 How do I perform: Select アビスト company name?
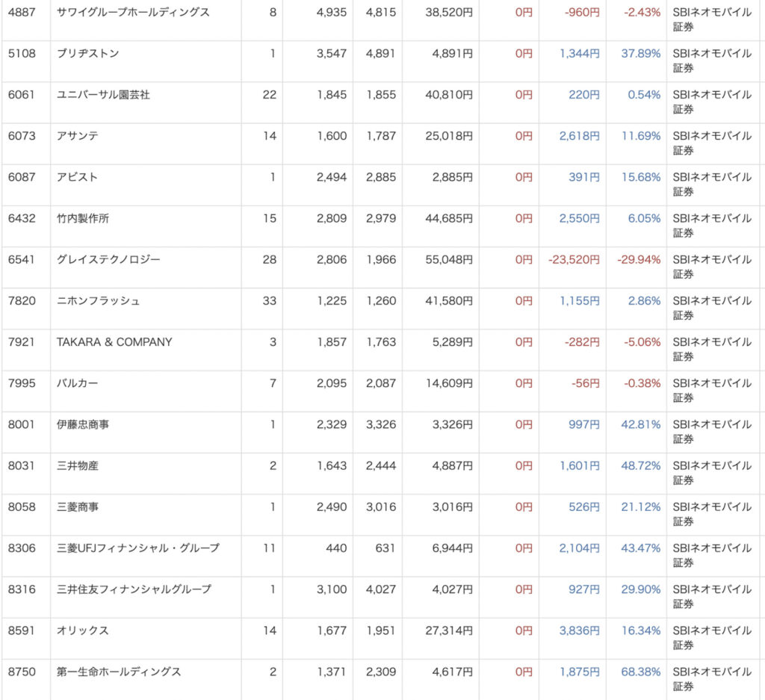point(77,177)
